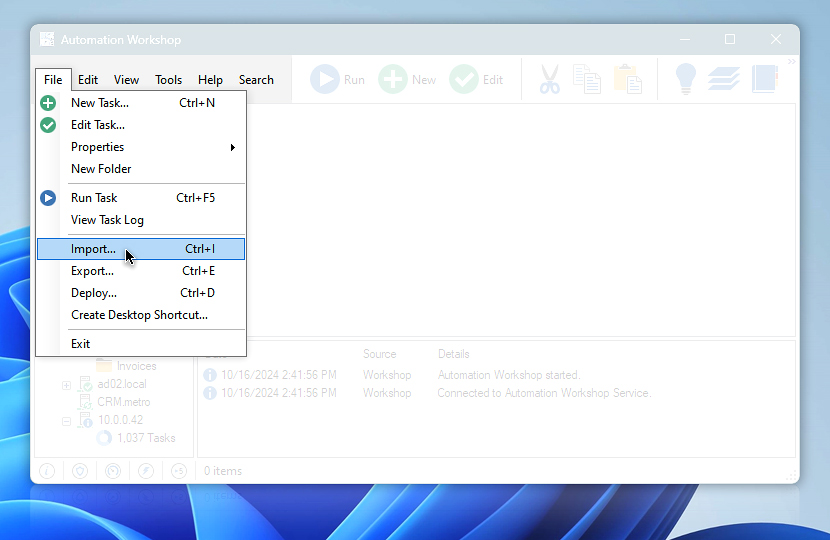Open View Task Log entry

coord(141,220)
